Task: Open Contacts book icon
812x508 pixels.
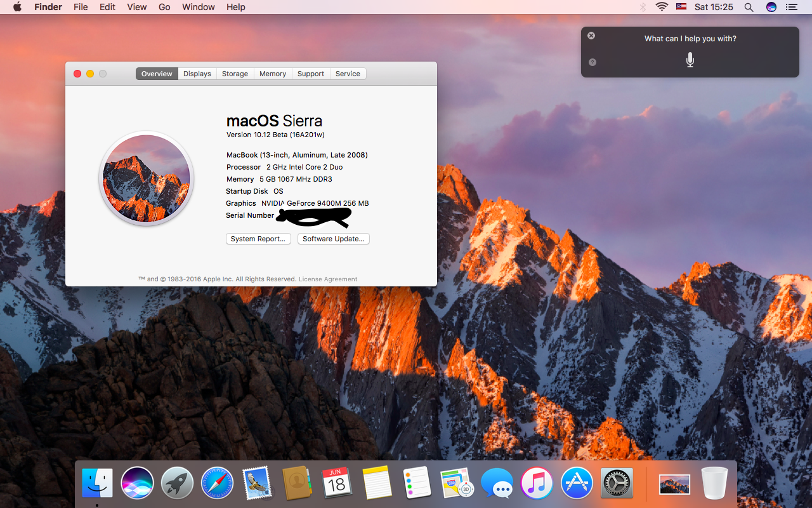Action: [x=297, y=483]
